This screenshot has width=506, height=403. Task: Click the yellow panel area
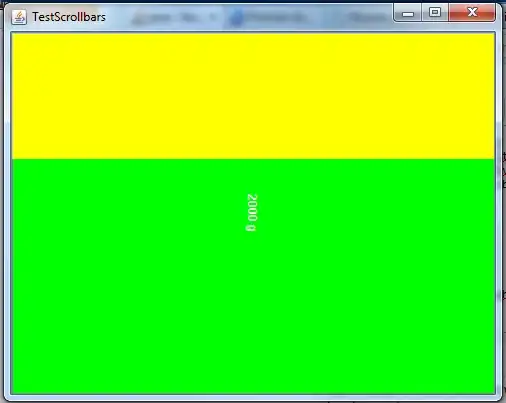click(253, 96)
